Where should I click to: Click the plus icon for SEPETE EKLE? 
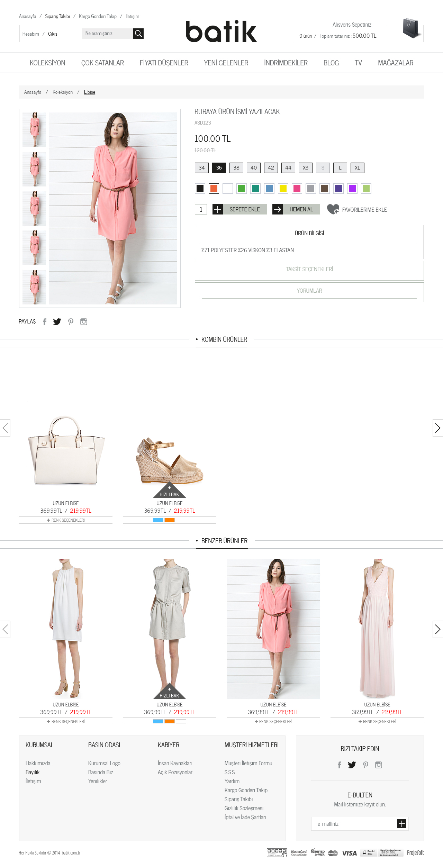(x=218, y=209)
